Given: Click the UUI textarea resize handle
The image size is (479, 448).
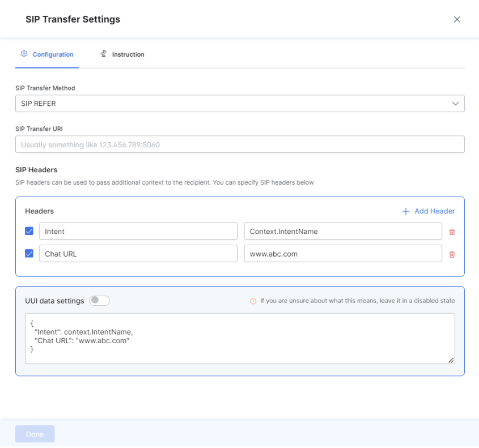Looking at the screenshot, I should point(451,360).
